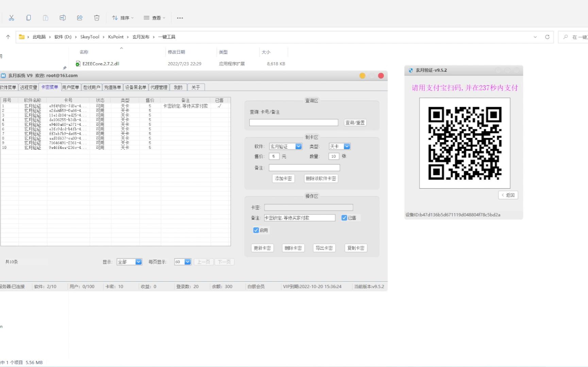588x367 pixels.
Task: Open the three-dots more options menu
Action: [x=180, y=18]
